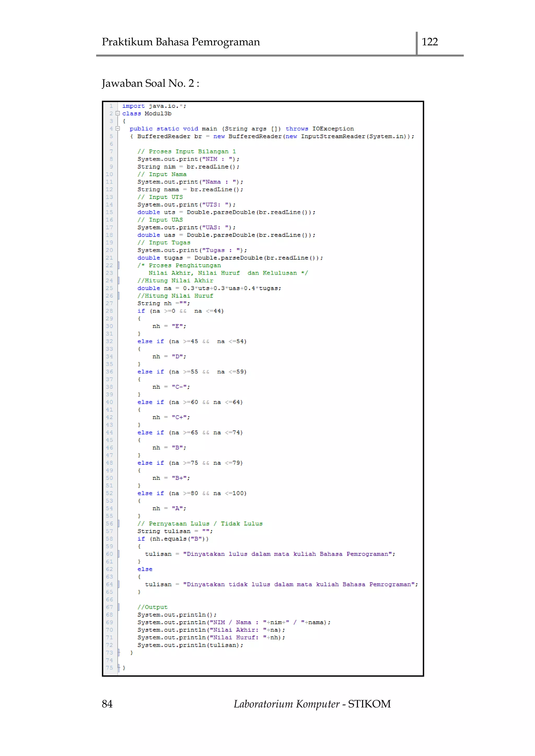The height and width of the screenshot is (756, 535).
Task: Click the 'double na = 0.3*uts' formula line
Action: pyautogui.click(x=209, y=288)
